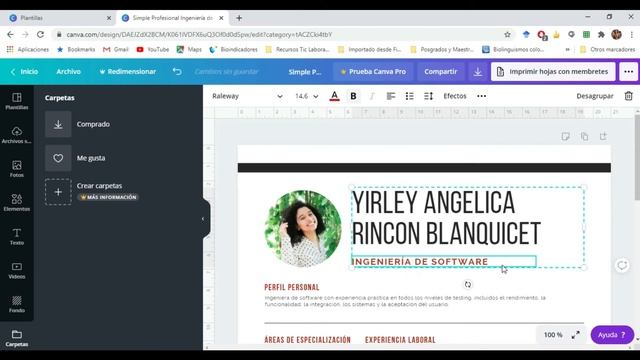640x360 pixels.
Task: Open the 100 % zoom control
Action: point(553,335)
